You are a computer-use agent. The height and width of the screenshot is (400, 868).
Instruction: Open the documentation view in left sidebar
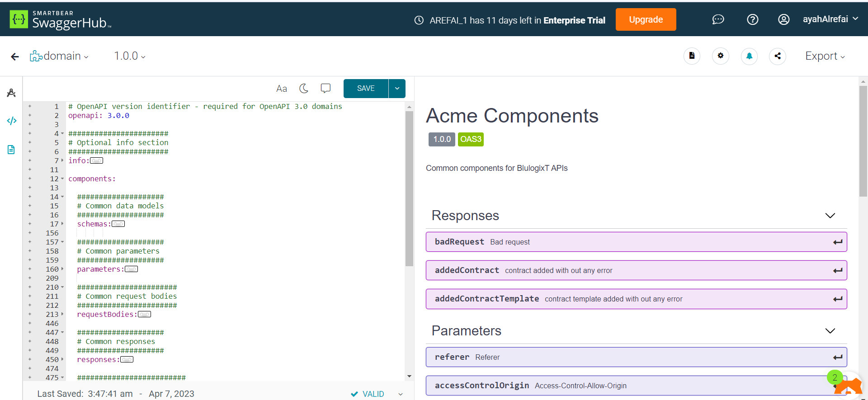(x=11, y=150)
